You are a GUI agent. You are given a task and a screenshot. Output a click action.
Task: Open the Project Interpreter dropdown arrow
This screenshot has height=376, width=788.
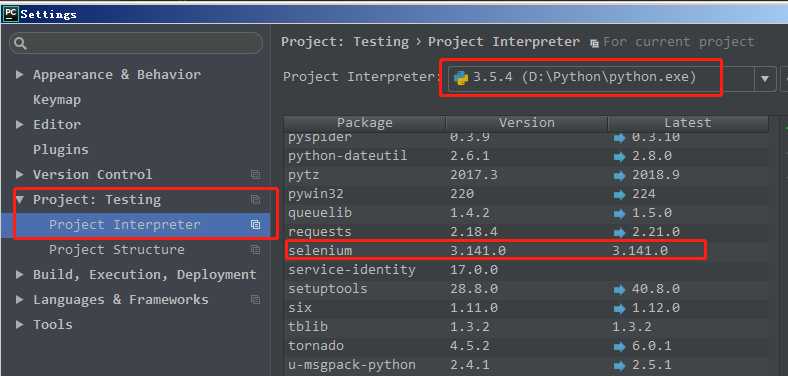765,78
